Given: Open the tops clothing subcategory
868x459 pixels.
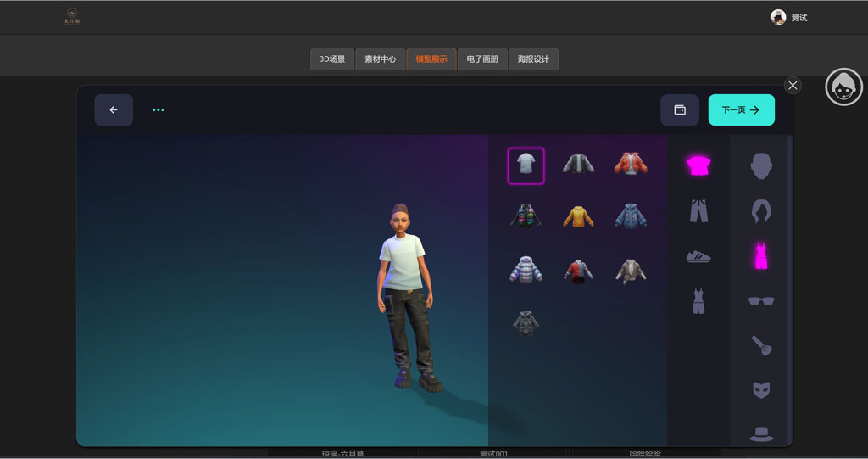Looking at the screenshot, I should point(698,165).
